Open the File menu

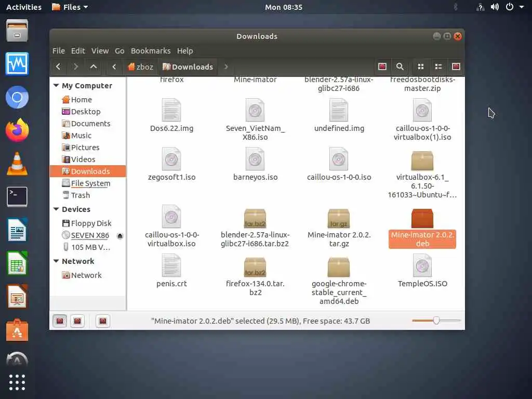tap(59, 51)
